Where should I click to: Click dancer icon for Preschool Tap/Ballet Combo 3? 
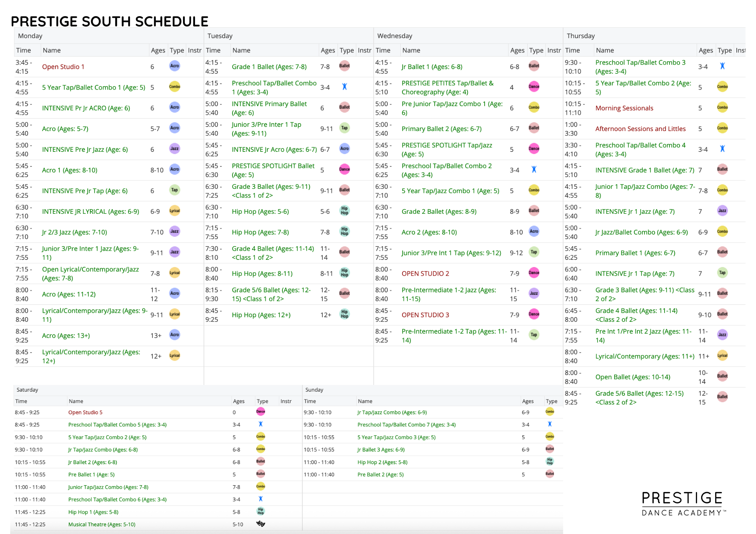(722, 66)
